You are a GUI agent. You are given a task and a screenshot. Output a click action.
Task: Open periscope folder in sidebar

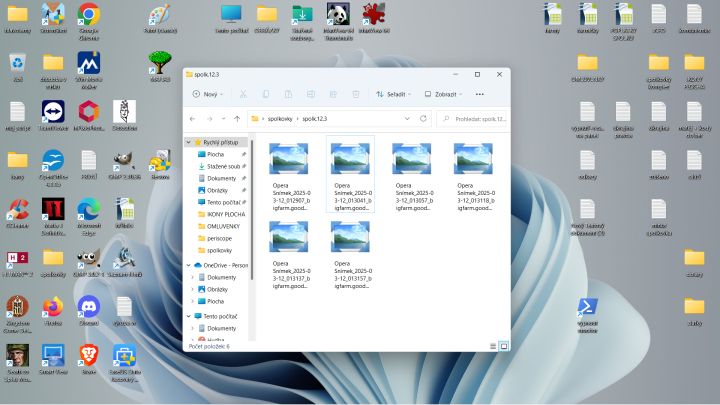coord(218,238)
